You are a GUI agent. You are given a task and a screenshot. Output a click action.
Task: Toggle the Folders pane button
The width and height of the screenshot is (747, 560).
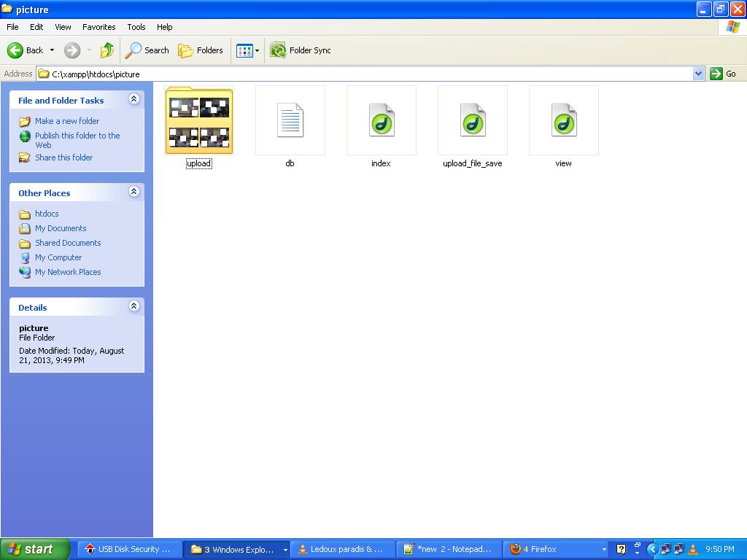point(200,50)
